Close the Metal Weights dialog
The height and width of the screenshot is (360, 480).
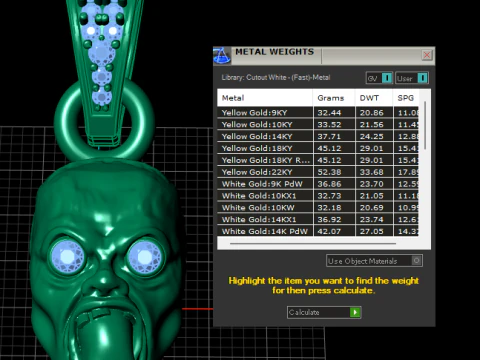[427, 55]
